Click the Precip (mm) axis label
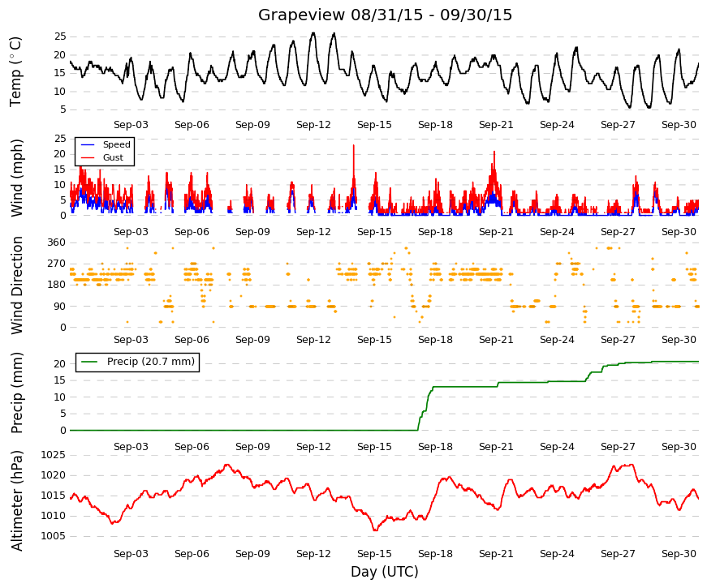The height and width of the screenshot is (588, 707). point(17,393)
